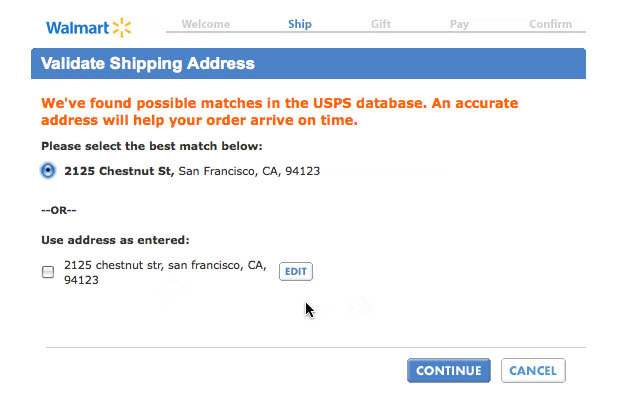
Task: Click 'Please select the best match below' label
Action: pyautogui.click(x=151, y=146)
